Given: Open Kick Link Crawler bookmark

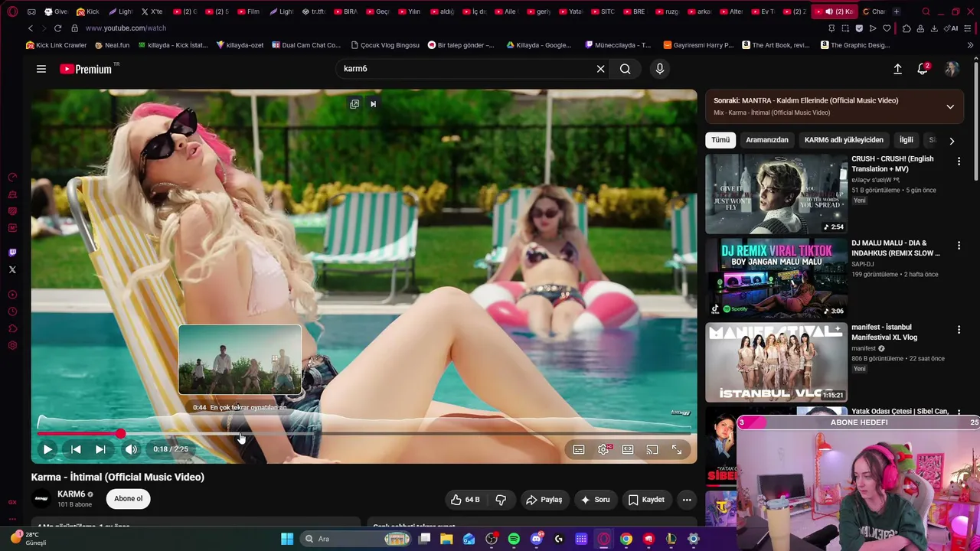Looking at the screenshot, I should [x=56, y=45].
